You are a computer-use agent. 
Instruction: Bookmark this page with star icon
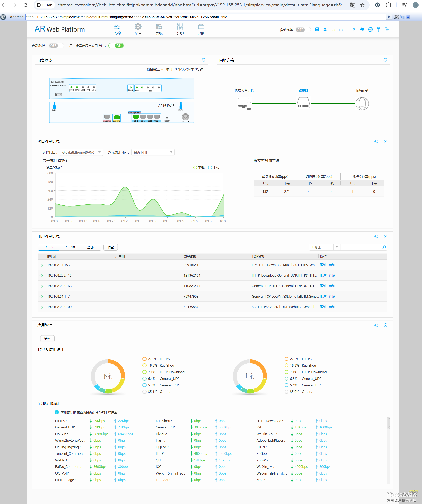(x=362, y=5)
